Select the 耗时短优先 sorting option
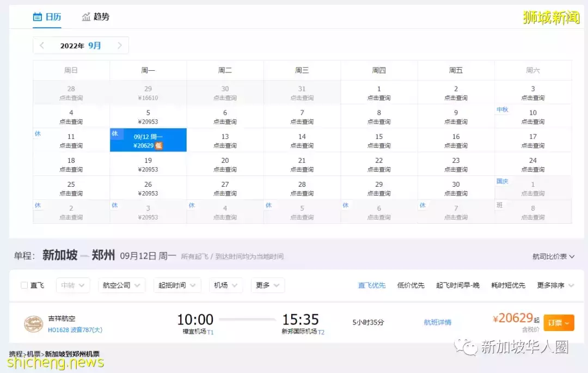Image resolution: width=588 pixels, height=373 pixels. point(508,285)
